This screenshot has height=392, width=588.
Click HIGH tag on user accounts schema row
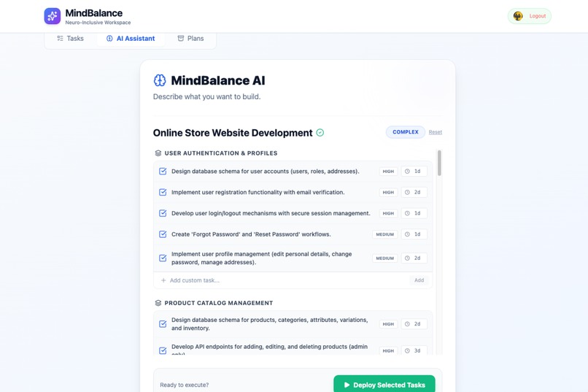pos(388,172)
